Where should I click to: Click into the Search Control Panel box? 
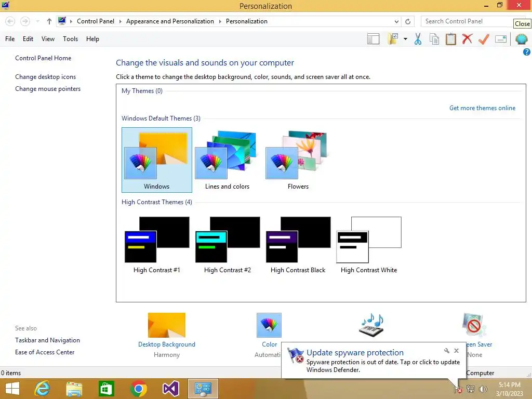(468, 21)
